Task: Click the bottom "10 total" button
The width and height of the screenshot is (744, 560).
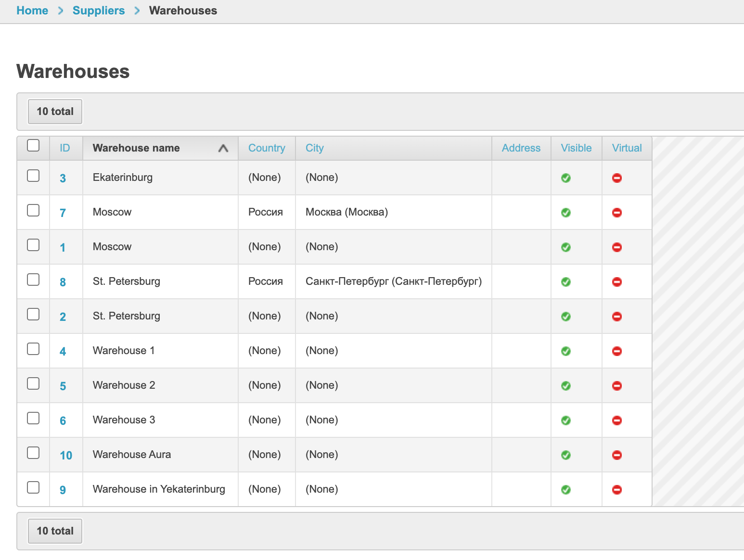Action: [55, 531]
